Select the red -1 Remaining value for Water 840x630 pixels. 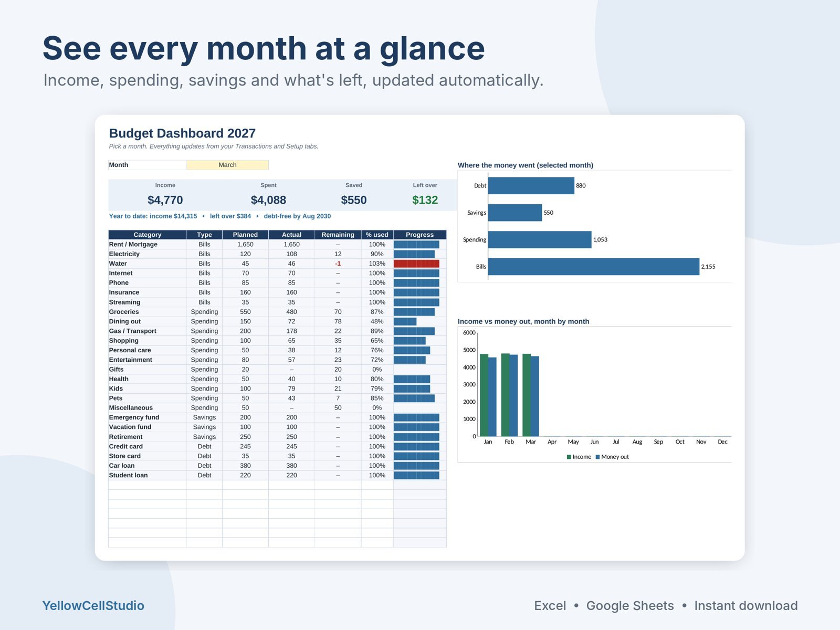[x=338, y=264]
